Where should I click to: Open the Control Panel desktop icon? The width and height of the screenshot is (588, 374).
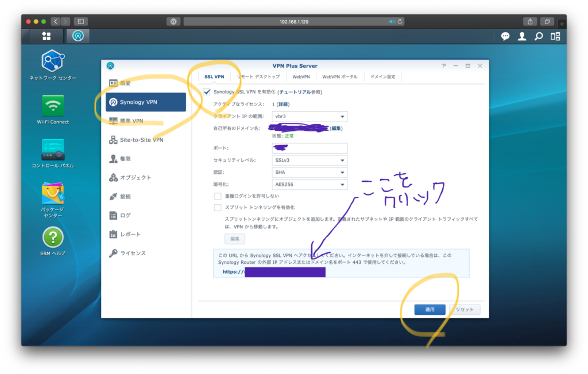53,150
